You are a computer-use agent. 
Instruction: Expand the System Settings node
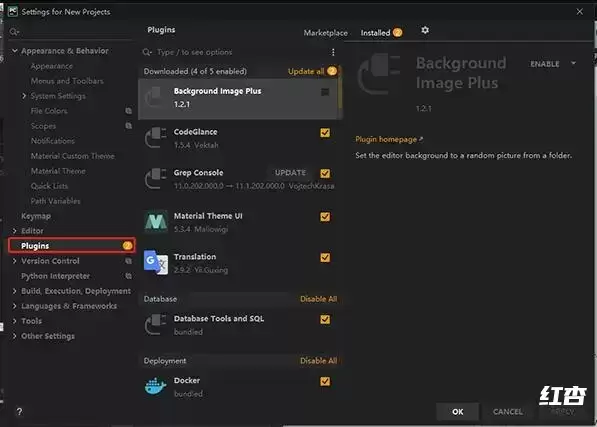(24, 96)
